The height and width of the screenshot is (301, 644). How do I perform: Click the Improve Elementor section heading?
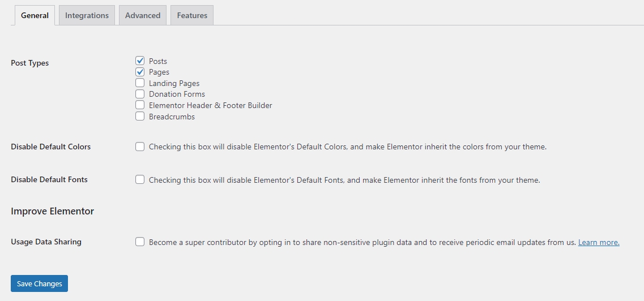coord(53,211)
